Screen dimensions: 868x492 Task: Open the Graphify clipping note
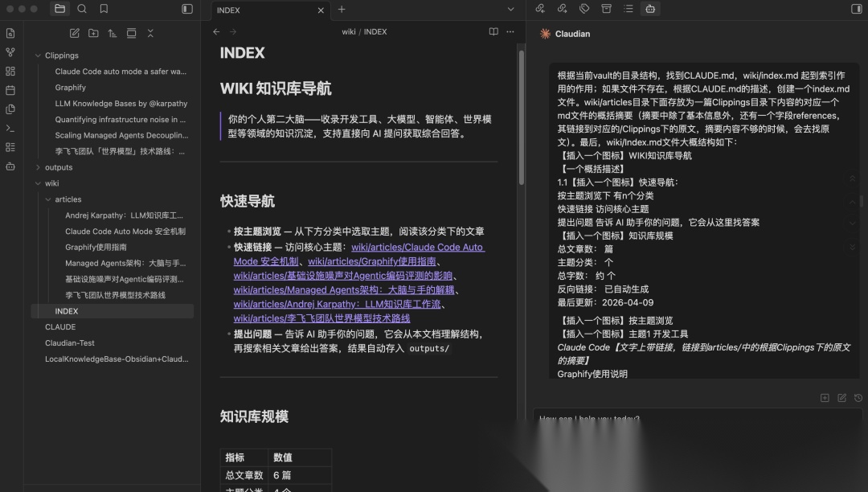(x=70, y=88)
